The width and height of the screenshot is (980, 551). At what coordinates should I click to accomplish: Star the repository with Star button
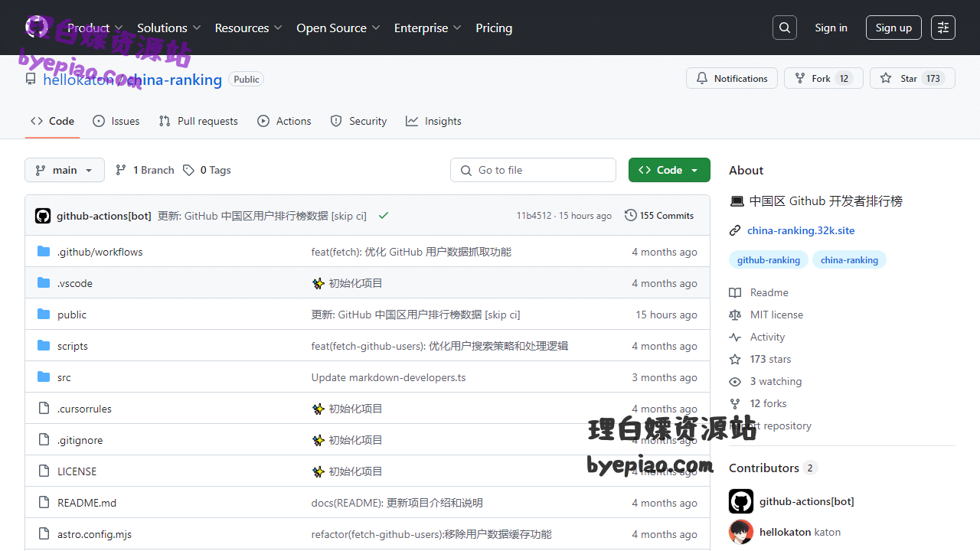coord(913,78)
